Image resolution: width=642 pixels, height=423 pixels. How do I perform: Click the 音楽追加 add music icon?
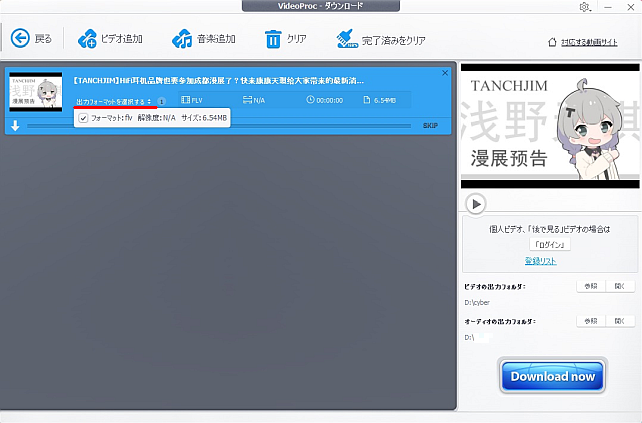tap(182, 39)
